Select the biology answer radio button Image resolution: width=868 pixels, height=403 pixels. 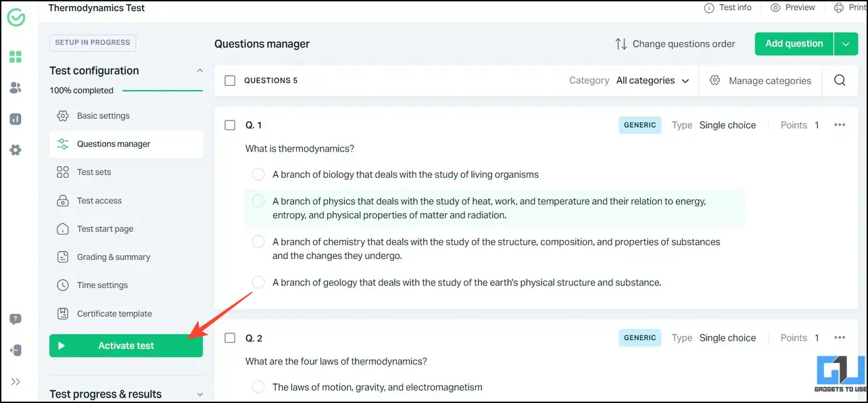(x=258, y=174)
